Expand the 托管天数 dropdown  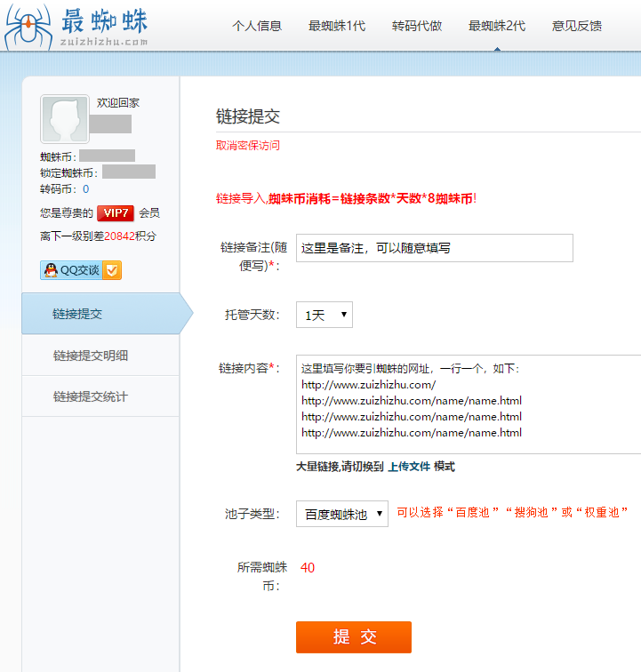[x=324, y=315]
